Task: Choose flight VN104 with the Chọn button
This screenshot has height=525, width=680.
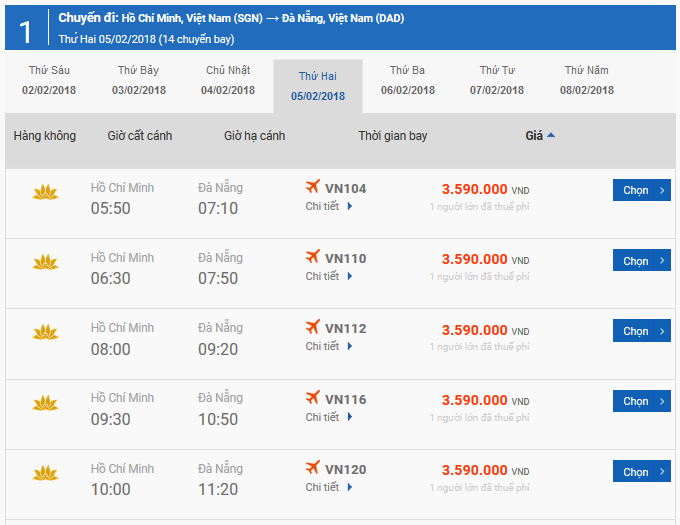Action: pyautogui.click(x=642, y=190)
